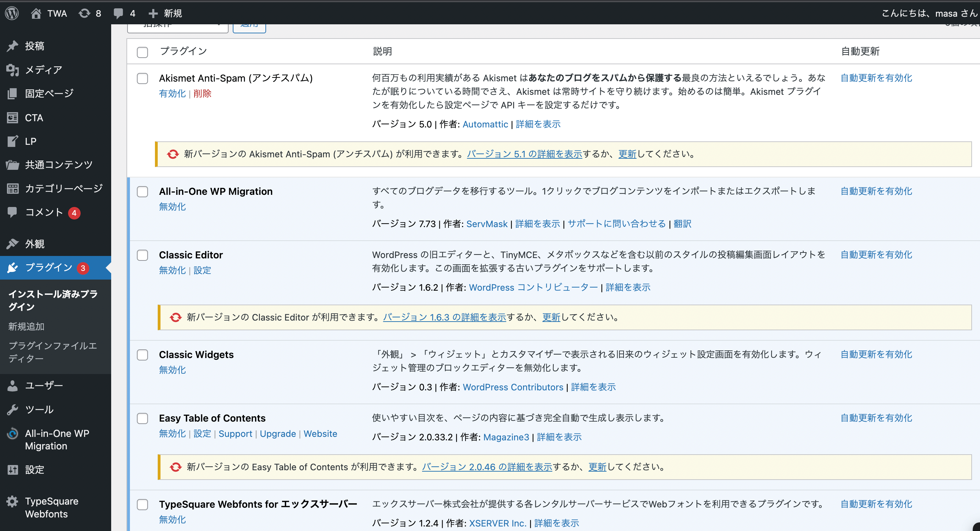Open Easy Table of Contents Upgrade link
Viewport: 980px width, 531px height.
[x=278, y=434]
